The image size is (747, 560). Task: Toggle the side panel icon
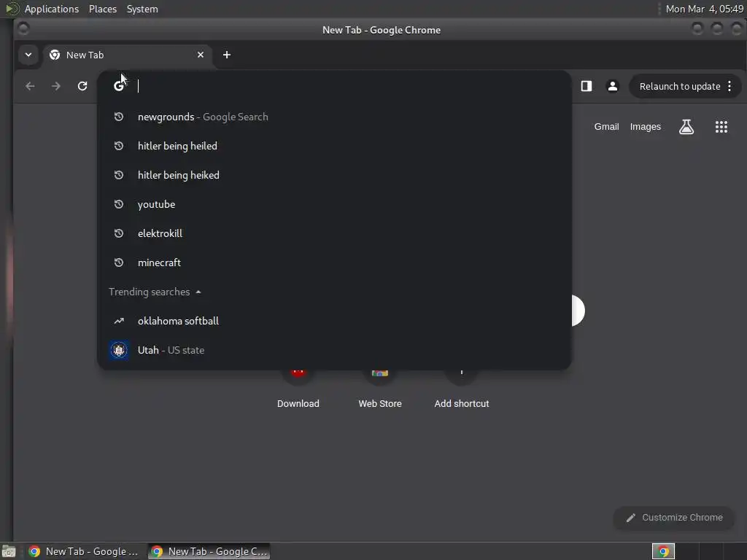point(587,86)
